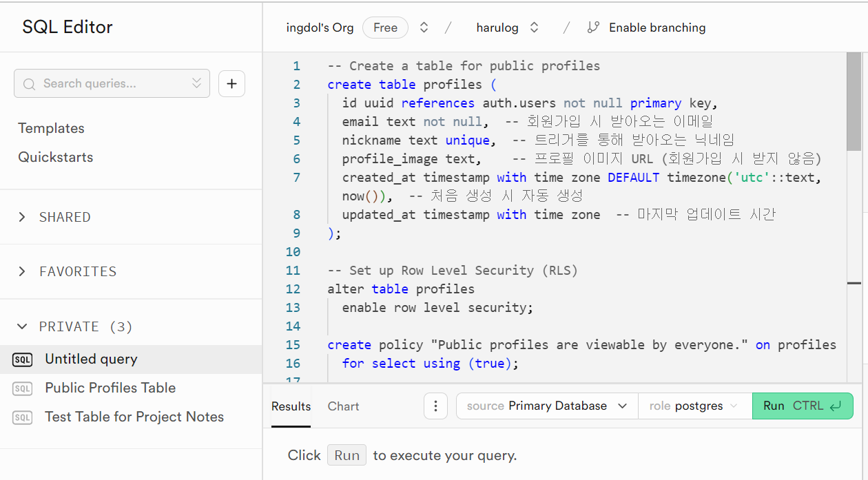
Task: Expand the SHARED queries section
Action: pos(131,217)
